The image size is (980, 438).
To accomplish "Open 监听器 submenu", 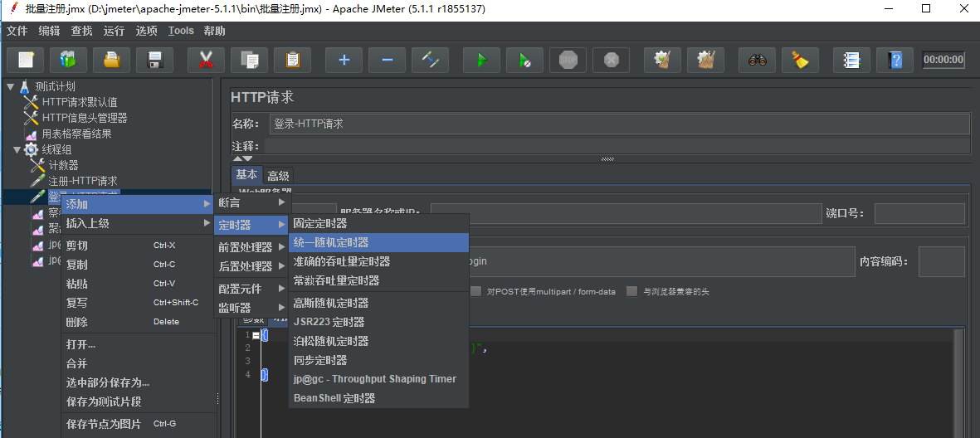I will tap(251, 308).
